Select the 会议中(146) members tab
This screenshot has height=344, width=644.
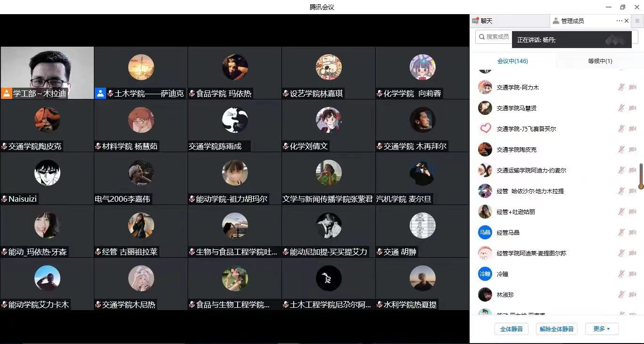pos(512,61)
